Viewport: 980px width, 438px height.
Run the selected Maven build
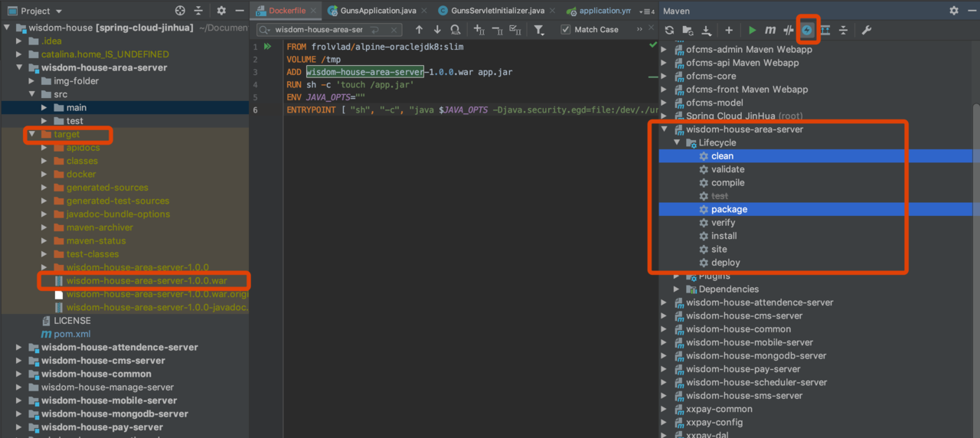click(x=753, y=30)
